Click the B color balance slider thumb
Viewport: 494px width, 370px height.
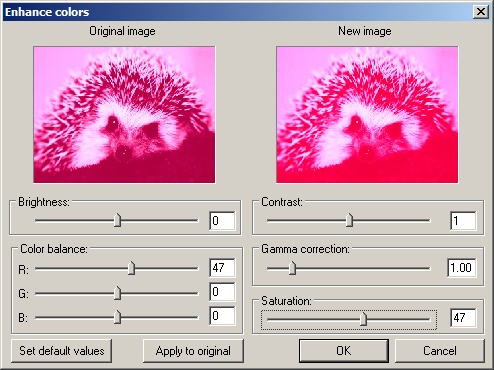point(117,317)
